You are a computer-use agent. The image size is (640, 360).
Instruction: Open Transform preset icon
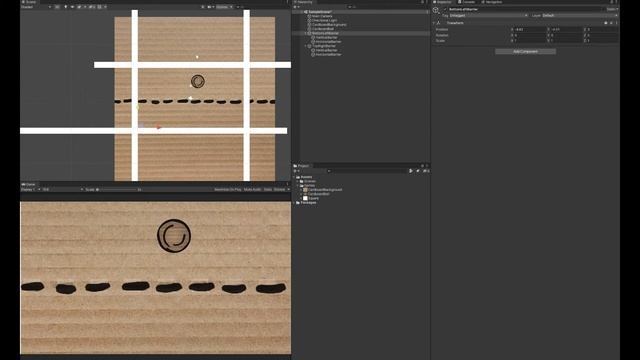point(611,23)
